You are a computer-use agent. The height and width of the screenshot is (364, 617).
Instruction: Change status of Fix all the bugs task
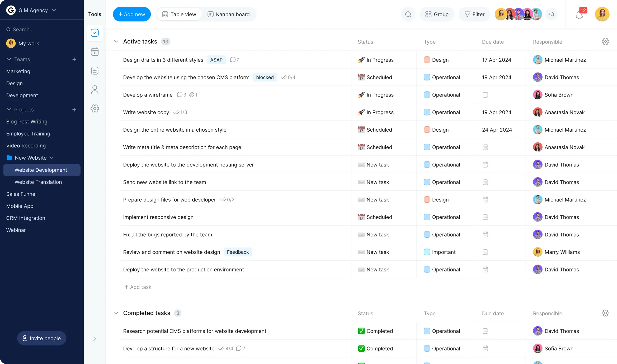click(x=373, y=234)
